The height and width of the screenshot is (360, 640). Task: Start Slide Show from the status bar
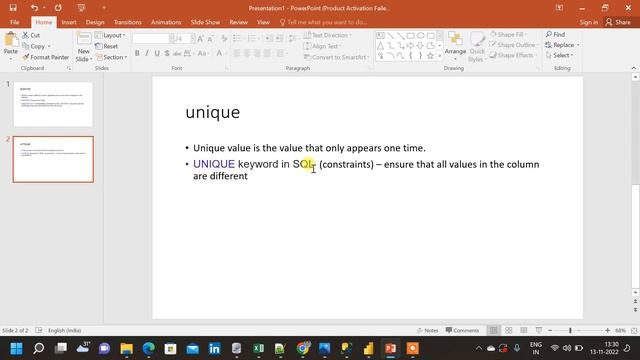pos(539,330)
